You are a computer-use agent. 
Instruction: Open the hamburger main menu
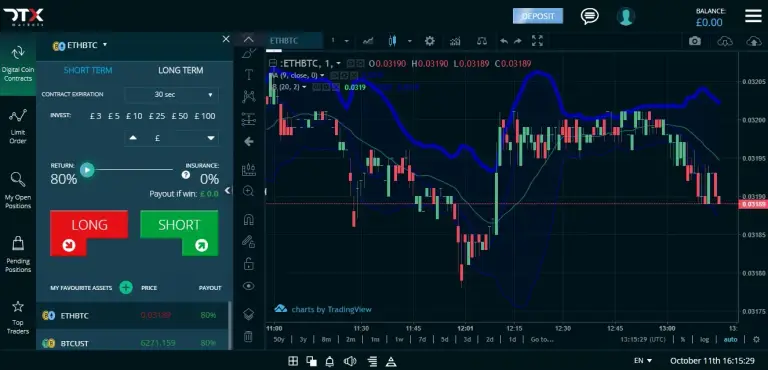pyautogui.click(x=753, y=16)
